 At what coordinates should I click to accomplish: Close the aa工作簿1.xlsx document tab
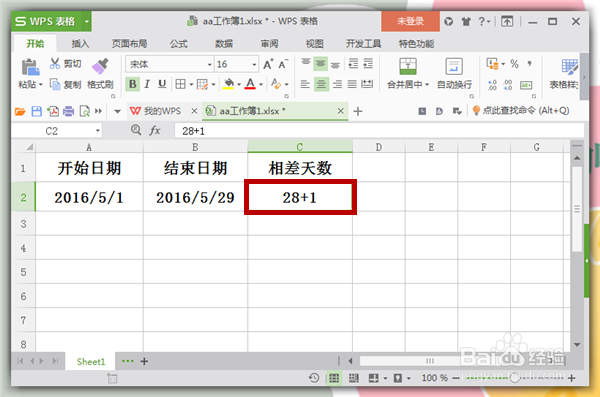pyautogui.click(x=341, y=111)
